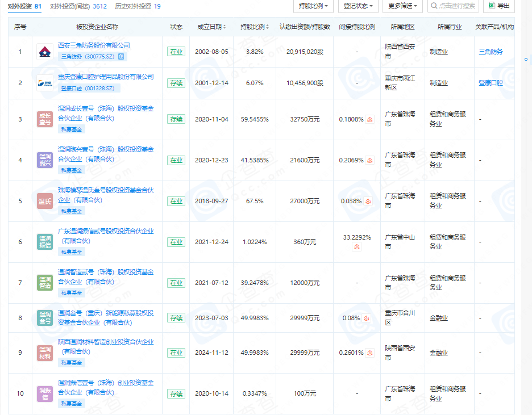Open the 登记状态 filter dropdown

358,6
